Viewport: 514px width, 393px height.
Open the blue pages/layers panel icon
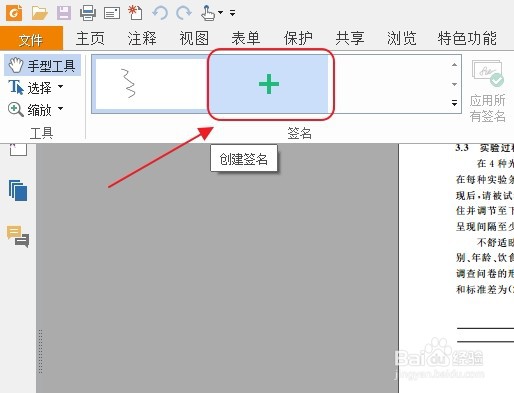point(18,190)
